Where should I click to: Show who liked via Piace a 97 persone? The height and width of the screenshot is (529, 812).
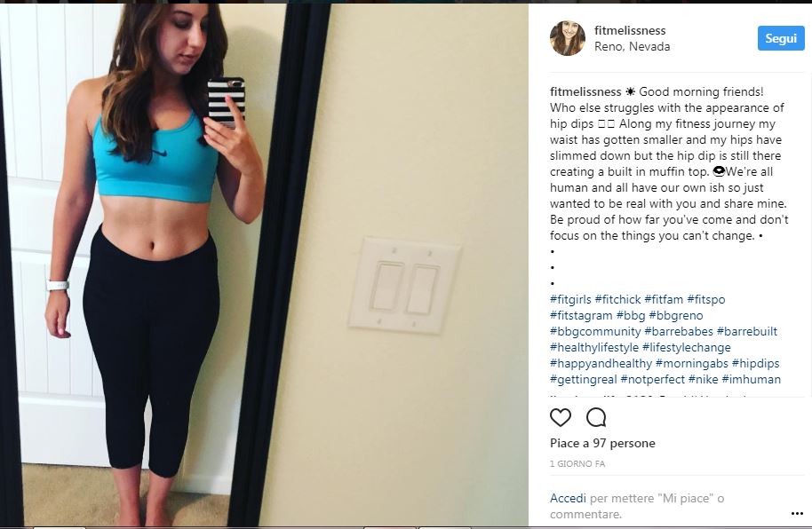coord(602,443)
